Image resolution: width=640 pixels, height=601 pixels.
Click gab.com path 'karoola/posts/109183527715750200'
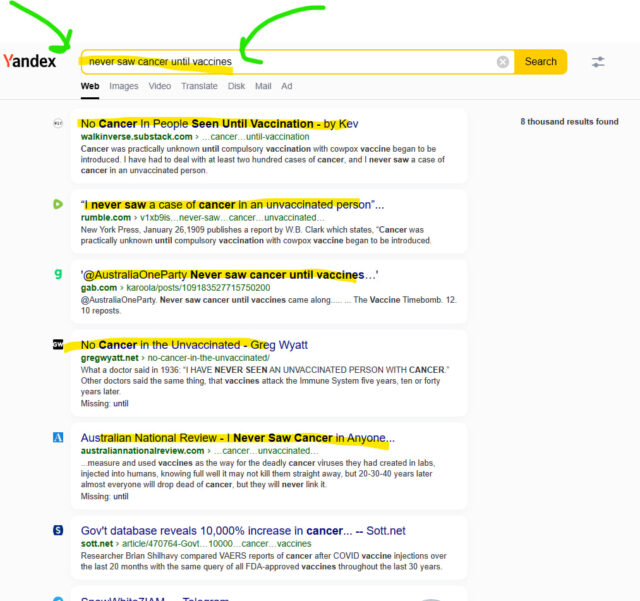point(198,287)
